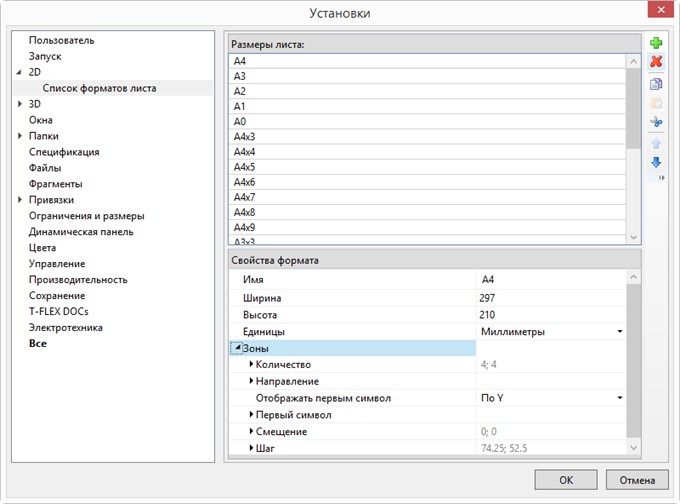Click the red X delete format icon

point(656,61)
